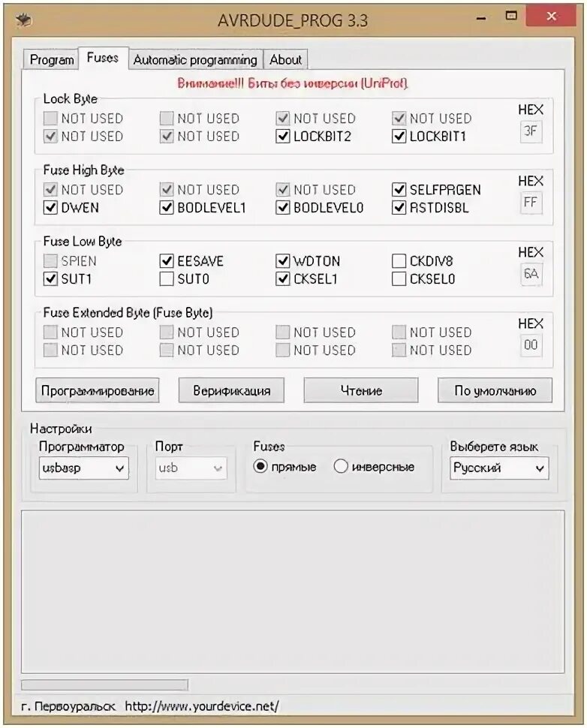This screenshot has width=587, height=728.
Task: Click the log output text area
Action: tap(293, 592)
